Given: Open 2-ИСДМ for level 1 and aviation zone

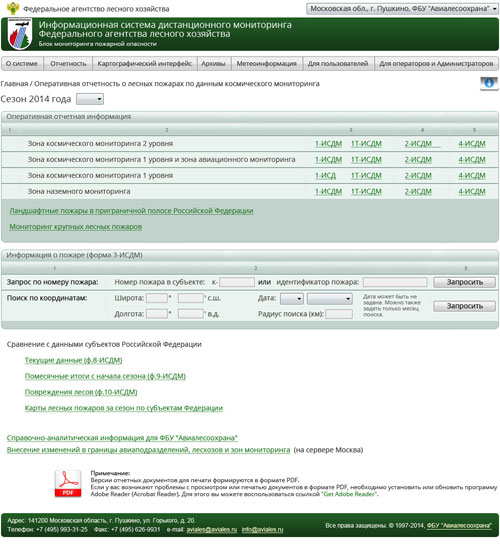Looking at the screenshot, I should [x=418, y=160].
